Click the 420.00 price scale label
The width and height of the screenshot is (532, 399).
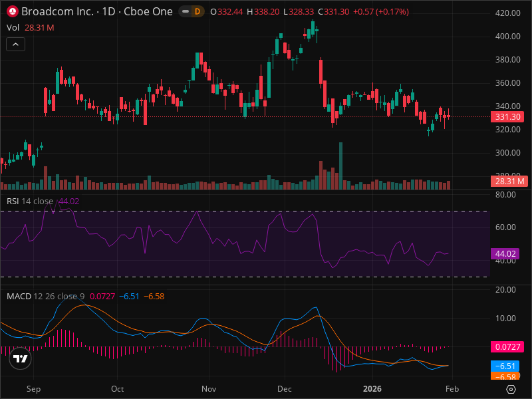pos(507,13)
